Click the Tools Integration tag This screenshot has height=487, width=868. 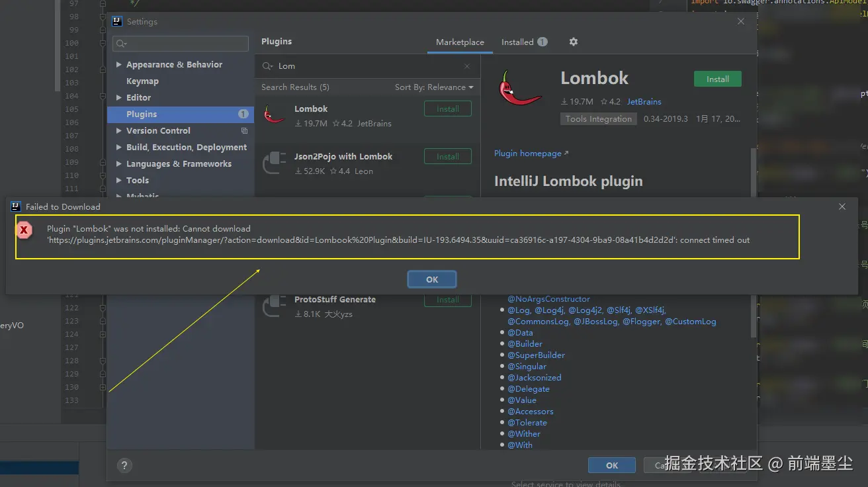(x=599, y=119)
